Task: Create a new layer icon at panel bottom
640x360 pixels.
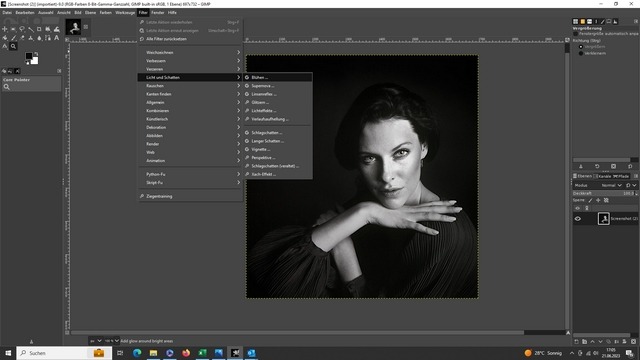Action: [x=576, y=342]
